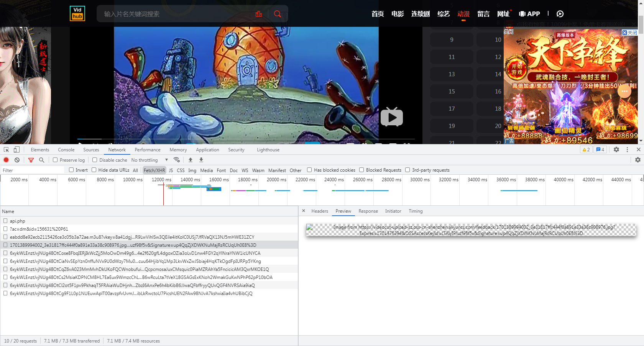Open the Performance tab
The height and width of the screenshot is (346, 644).
pos(148,150)
